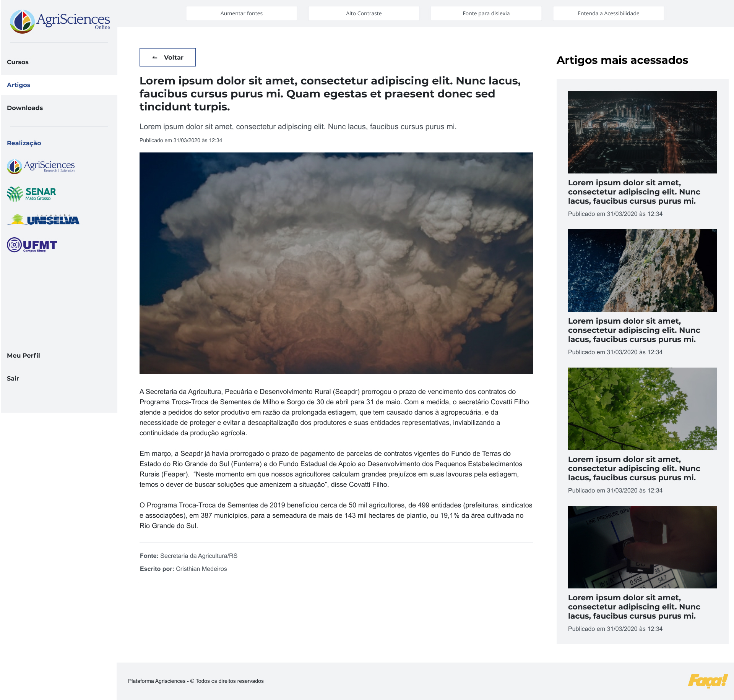The width and height of the screenshot is (734, 700).
Task: Open Meu Perfil from sidebar
Action: (x=23, y=355)
